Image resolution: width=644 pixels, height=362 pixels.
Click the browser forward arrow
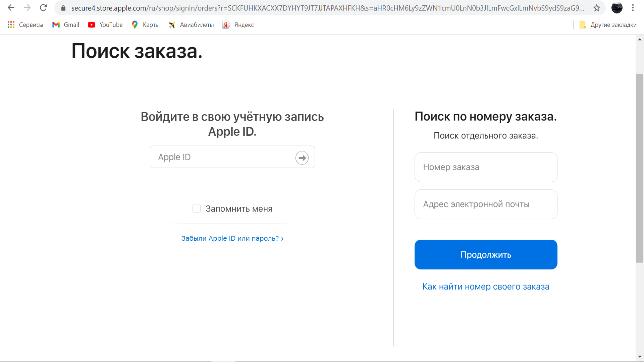27,8
